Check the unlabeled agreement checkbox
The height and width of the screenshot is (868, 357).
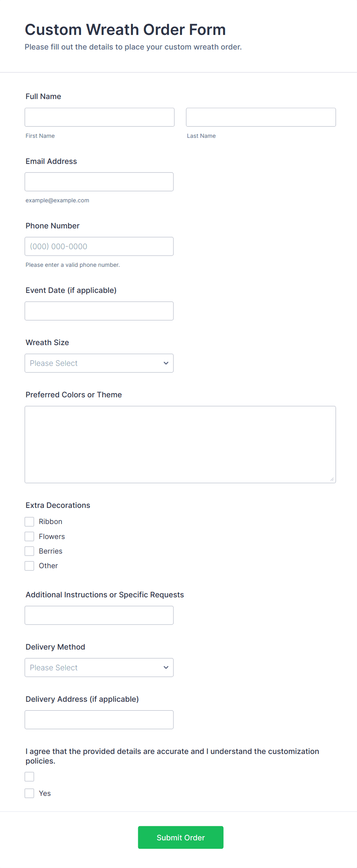click(x=30, y=777)
